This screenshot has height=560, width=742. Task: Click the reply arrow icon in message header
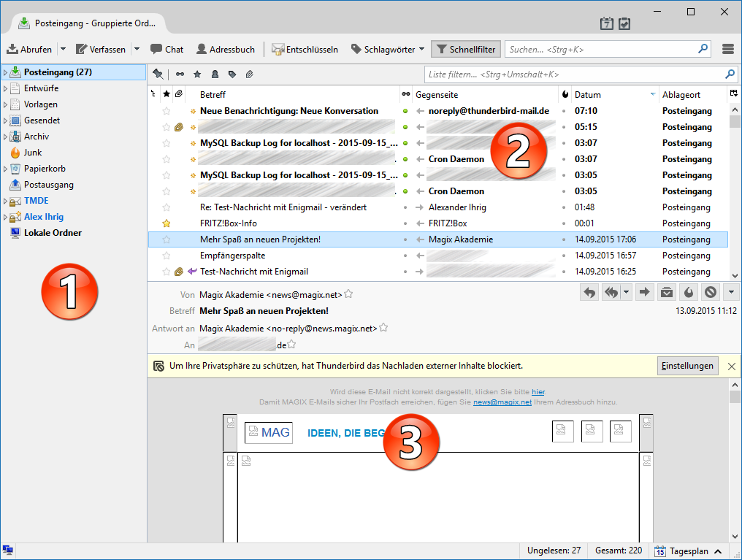pos(590,292)
